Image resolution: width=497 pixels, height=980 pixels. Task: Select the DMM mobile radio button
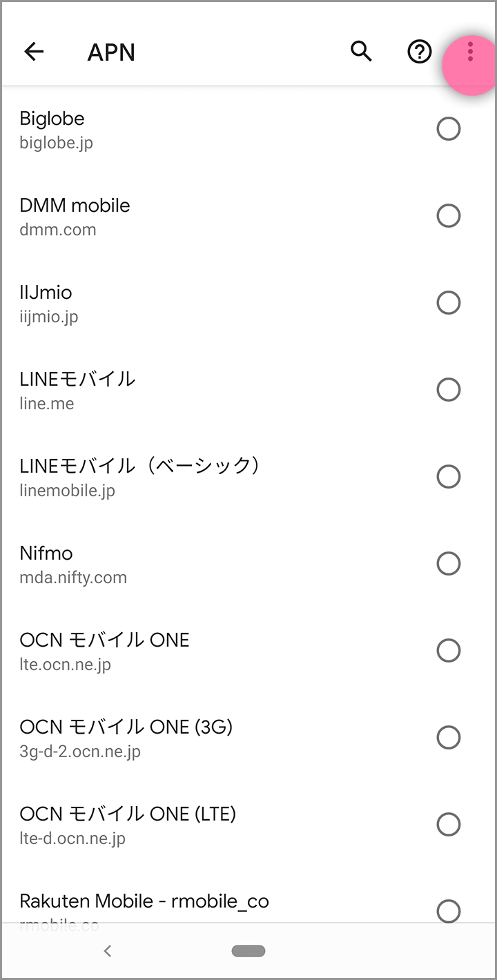[x=449, y=216]
